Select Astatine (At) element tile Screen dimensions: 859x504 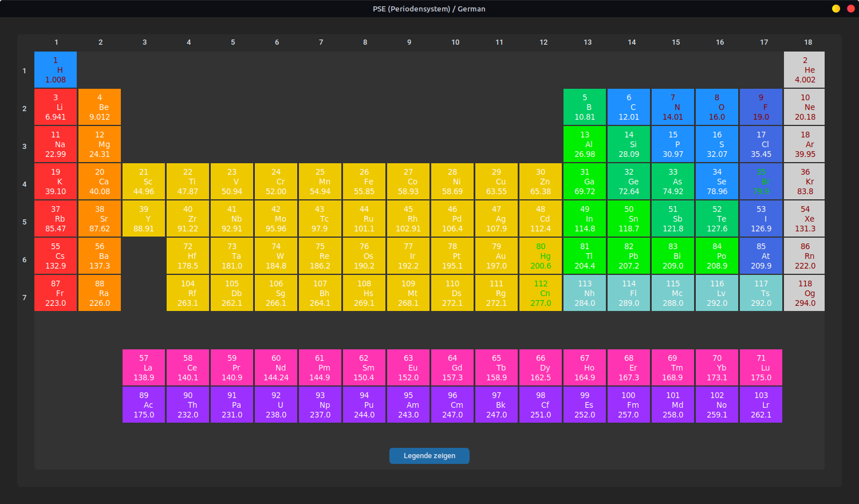click(761, 256)
